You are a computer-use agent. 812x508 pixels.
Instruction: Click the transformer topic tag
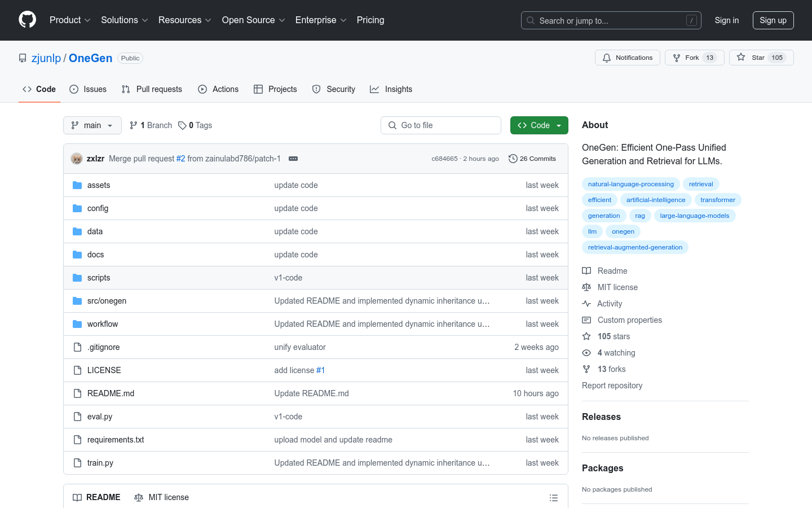pyautogui.click(x=718, y=200)
